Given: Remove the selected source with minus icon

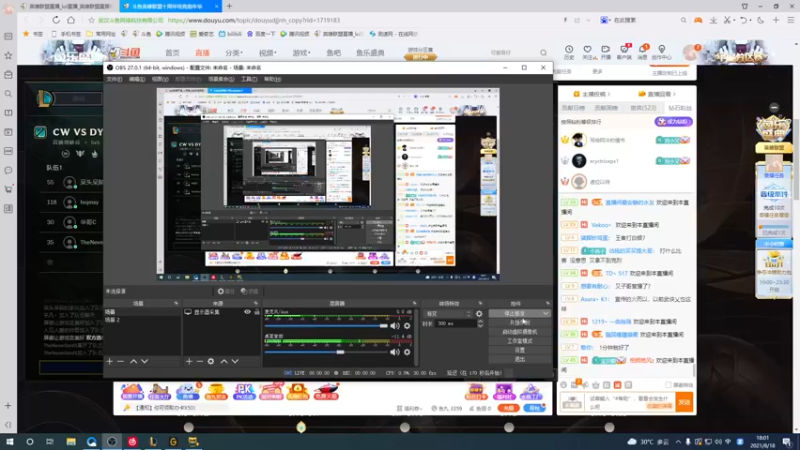Looking at the screenshot, I should point(199,361).
